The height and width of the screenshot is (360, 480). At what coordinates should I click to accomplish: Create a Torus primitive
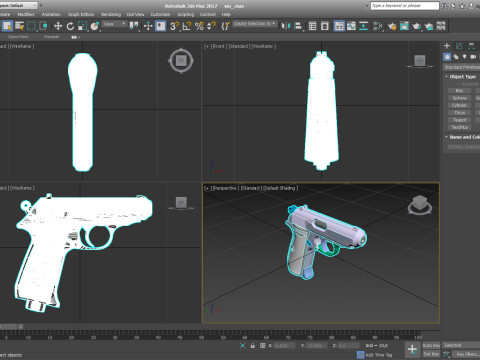[x=459, y=113]
